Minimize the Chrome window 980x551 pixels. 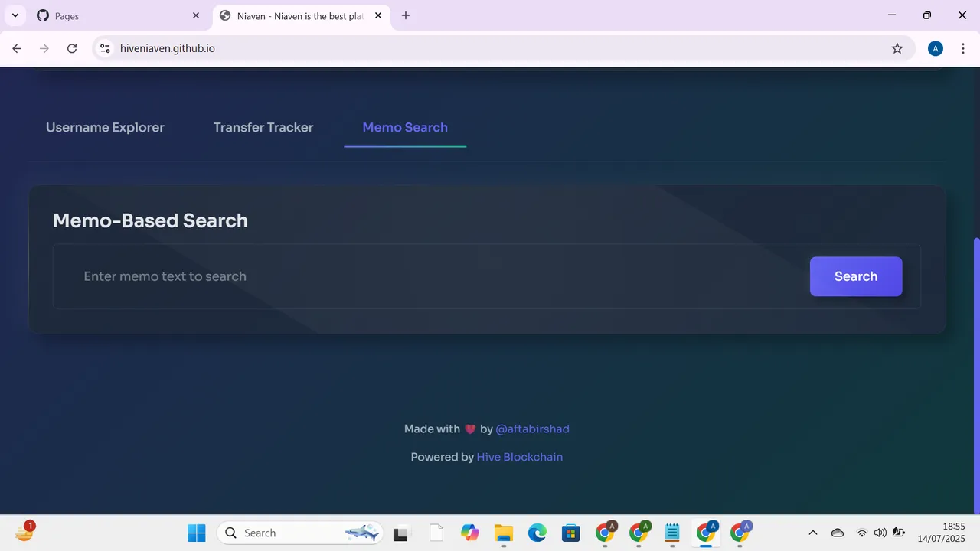892,15
